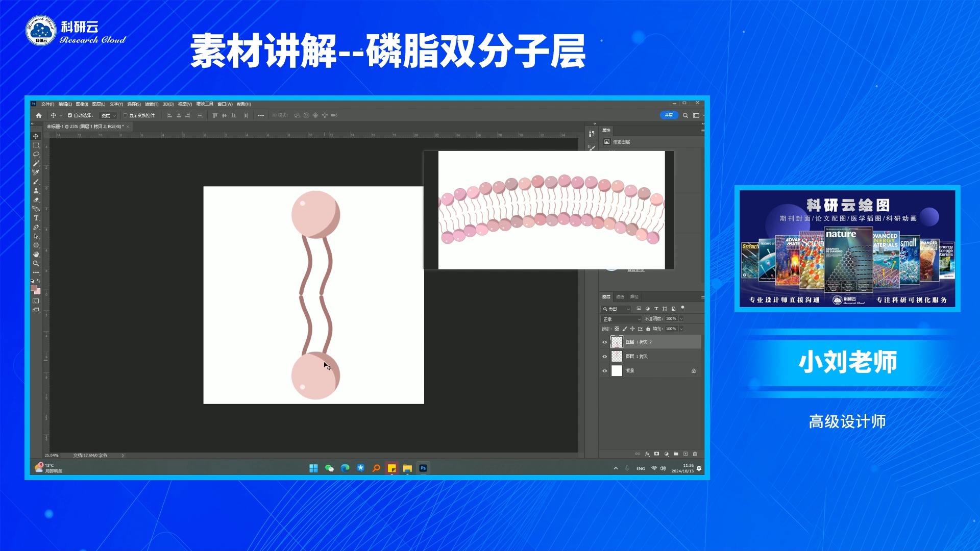
Task: Select the Lasso tool
Action: click(36, 154)
